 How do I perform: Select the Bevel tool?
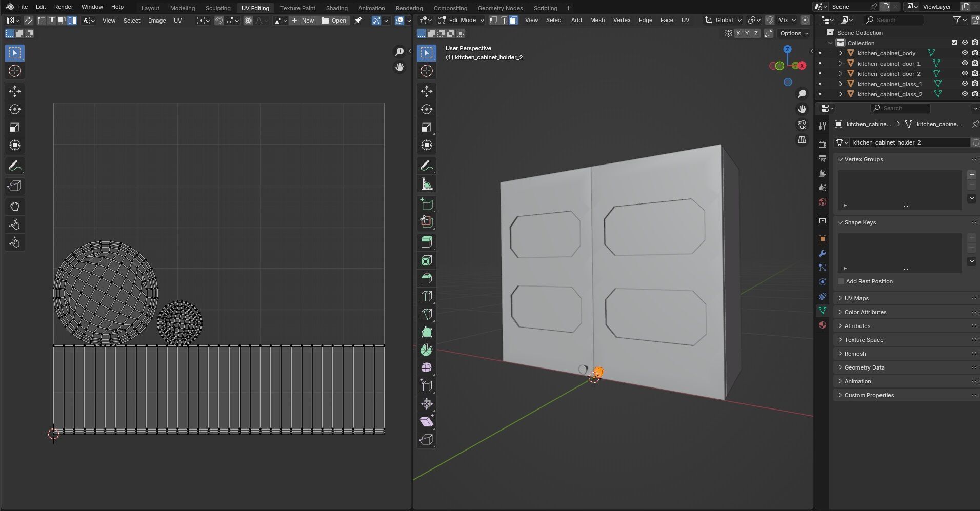[427, 278]
